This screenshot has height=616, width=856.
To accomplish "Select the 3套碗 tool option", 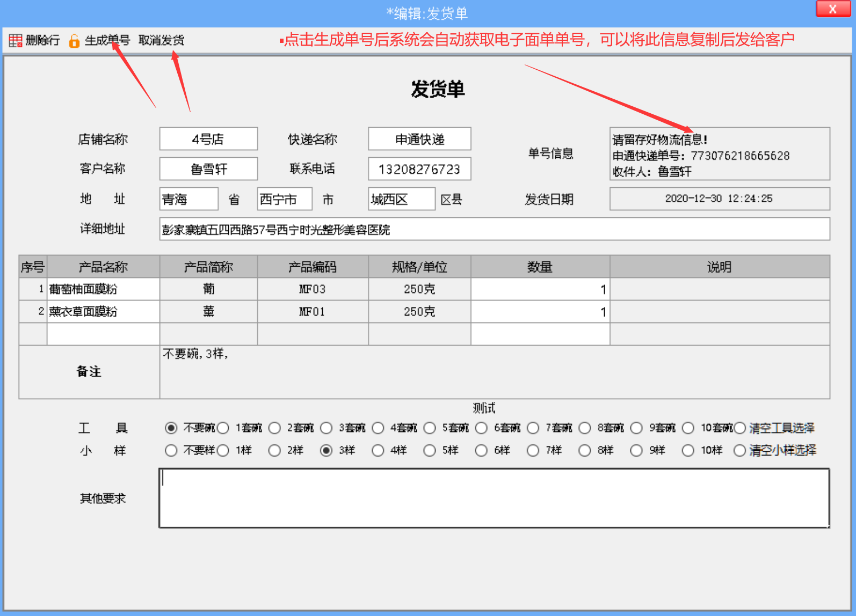I will (x=327, y=428).
